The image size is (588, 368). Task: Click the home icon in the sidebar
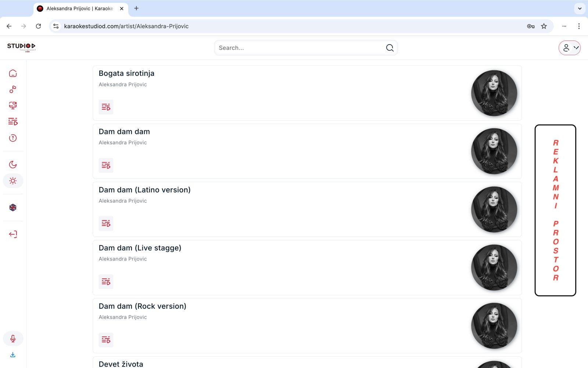tap(13, 73)
